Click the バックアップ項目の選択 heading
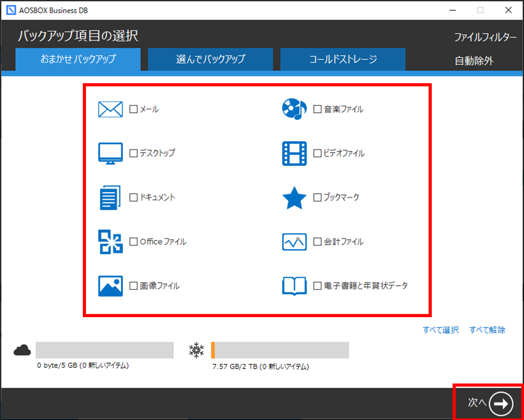This screenshot has width=524, height=420. (78, 36)
